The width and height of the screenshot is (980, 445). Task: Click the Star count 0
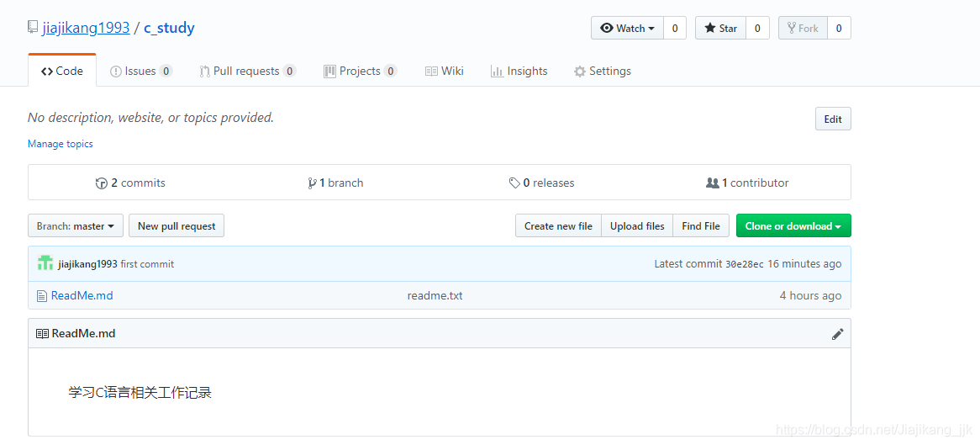pos(757,28)
